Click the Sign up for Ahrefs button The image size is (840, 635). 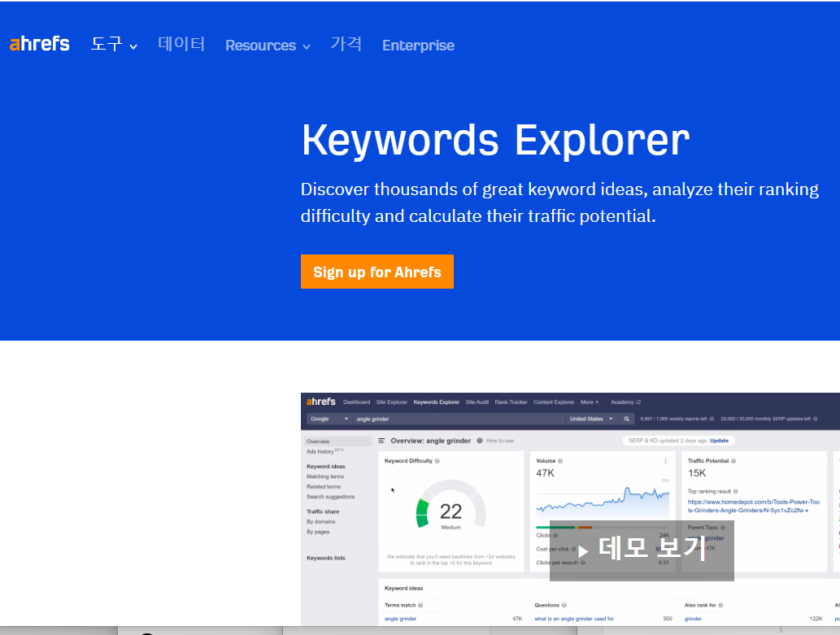pyautogui.click(x=377, y=272)
